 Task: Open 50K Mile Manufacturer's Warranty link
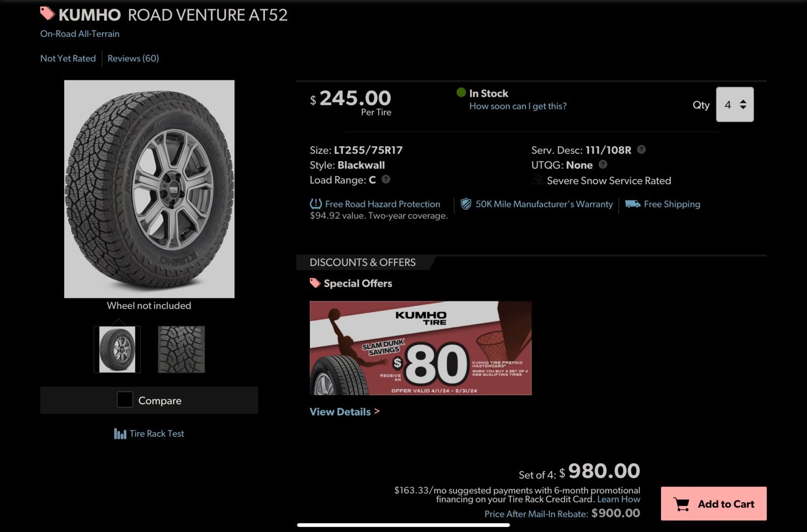pyautogui.click(x=544, y=204)
